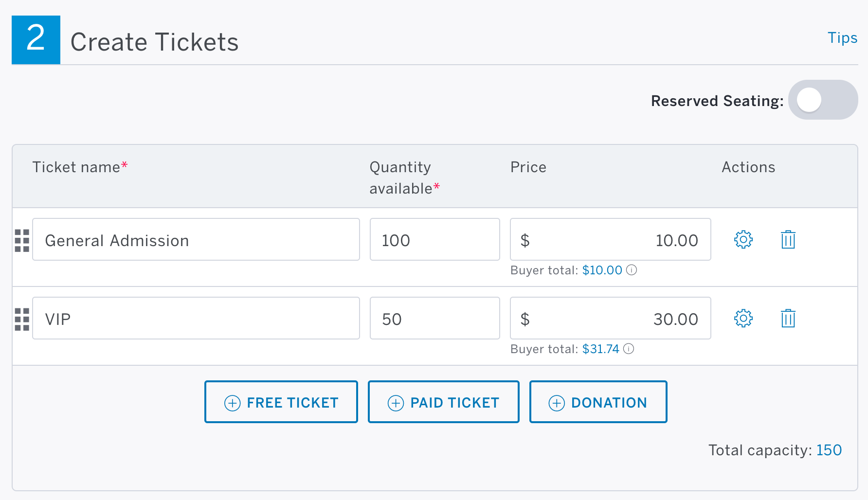
Task: Add a donation ticket type
Action: click(598, 402)
